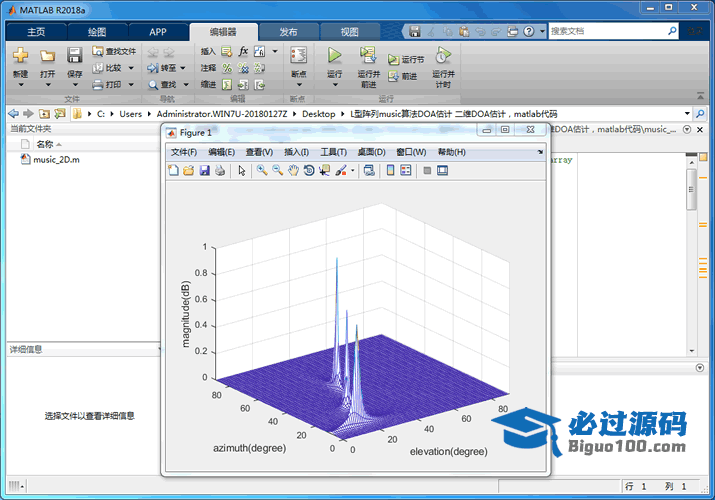The height and width of the screenshot is (500, 715).
Task: Click the editor vertical scrollbar thumb
Action: (691, 189)
